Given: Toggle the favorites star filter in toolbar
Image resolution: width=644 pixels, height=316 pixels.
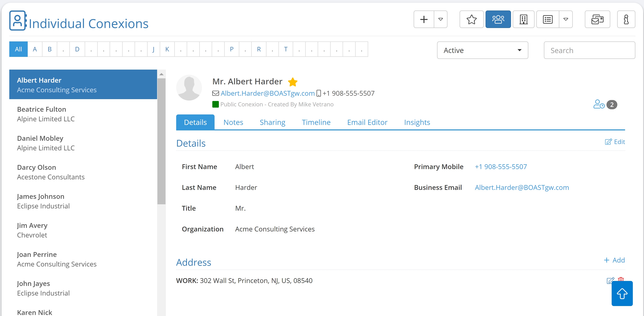Looking at the screenshot, I should pyautogui.click(x=471, y=19).
